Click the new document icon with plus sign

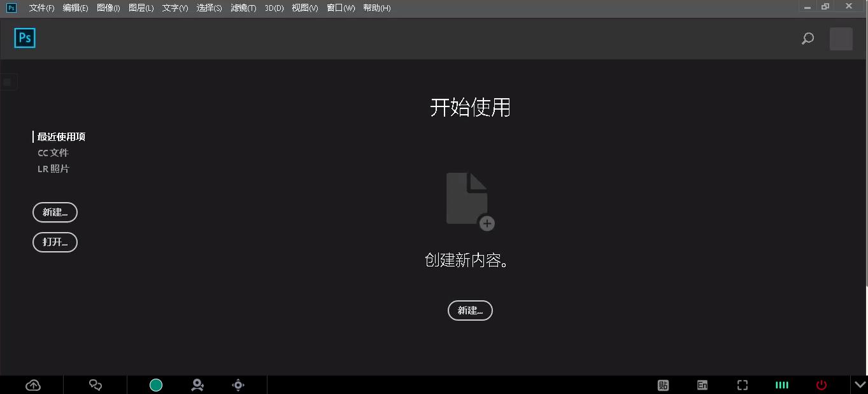point(469,198)
